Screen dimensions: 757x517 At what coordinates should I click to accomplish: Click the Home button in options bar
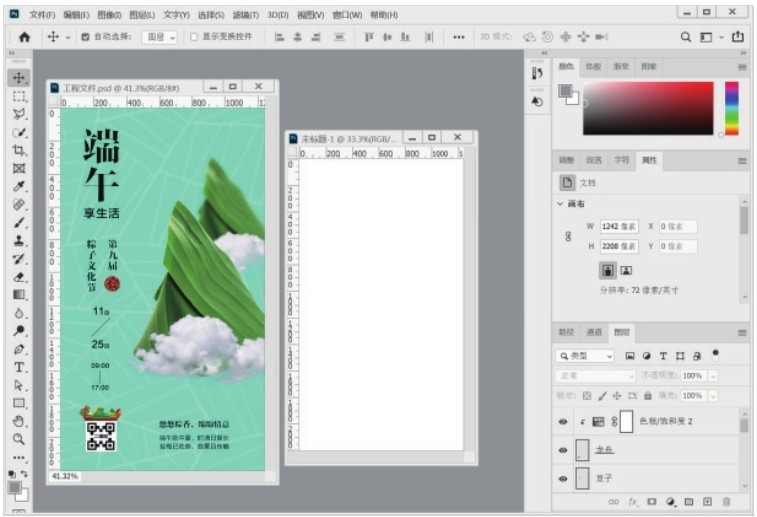(24, 37)
